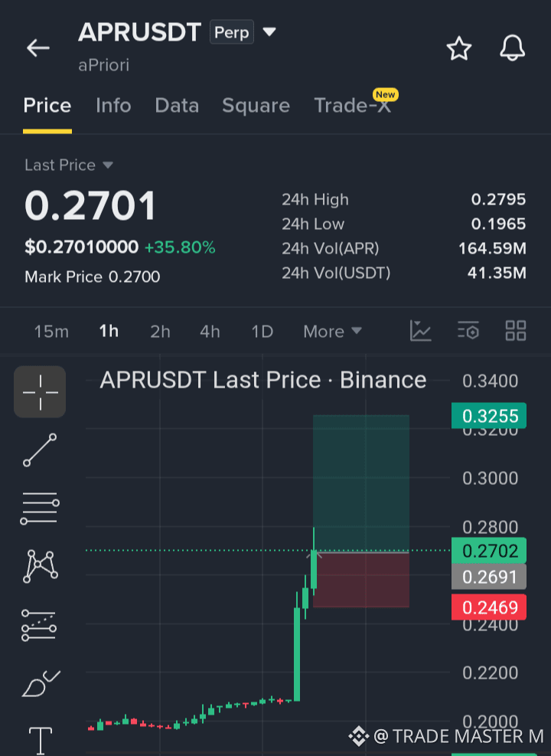551x756 pixels.
Task: Select the 4h timeframe
Action: [210, 332]
